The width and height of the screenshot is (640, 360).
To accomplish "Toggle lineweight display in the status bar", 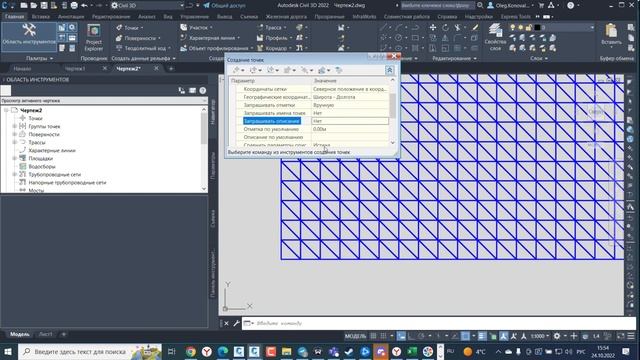I will tap(482, 336).
